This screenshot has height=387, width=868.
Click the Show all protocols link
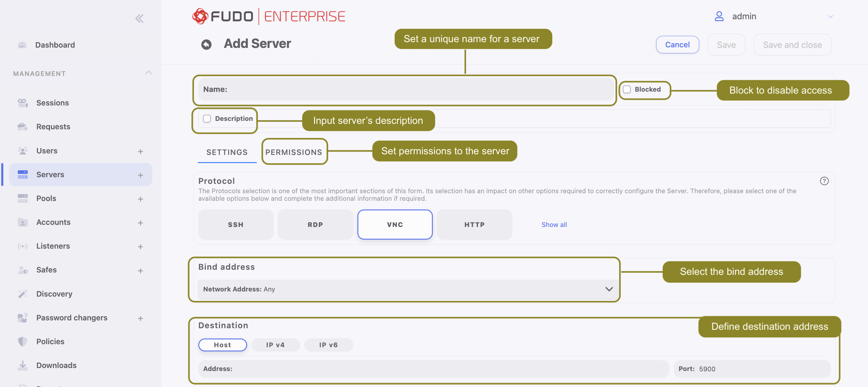point(554,225)
